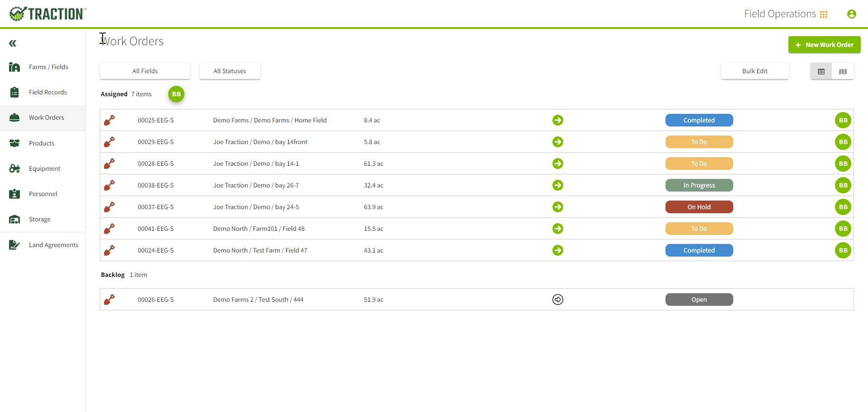Viewport: 868px width, 412px height.
Task: Click green arrow on order 00029-EEG-S
Action: pos(557,142)
